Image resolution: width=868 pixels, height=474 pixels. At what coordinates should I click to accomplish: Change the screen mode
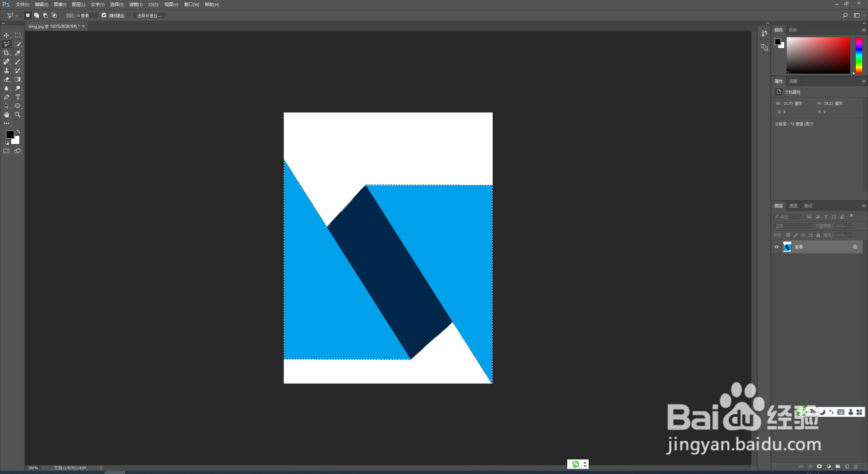18,151
